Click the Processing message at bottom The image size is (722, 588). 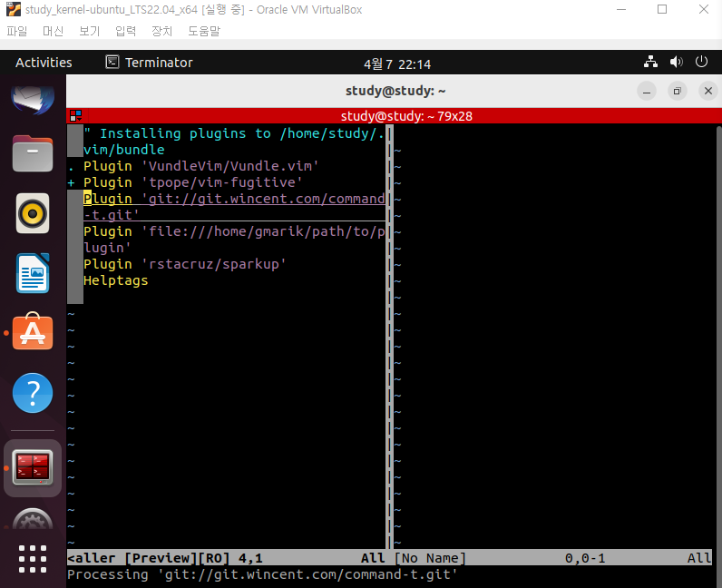coord(262,574)
